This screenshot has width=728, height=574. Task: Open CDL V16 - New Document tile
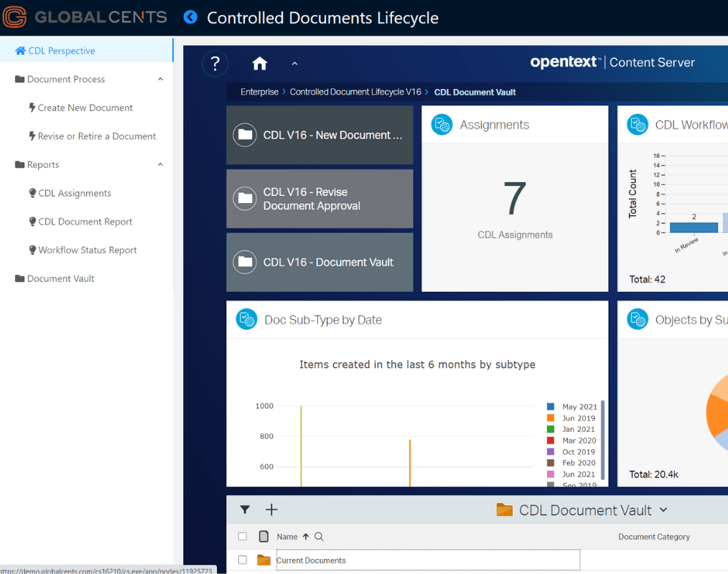(x=319, y=135)
